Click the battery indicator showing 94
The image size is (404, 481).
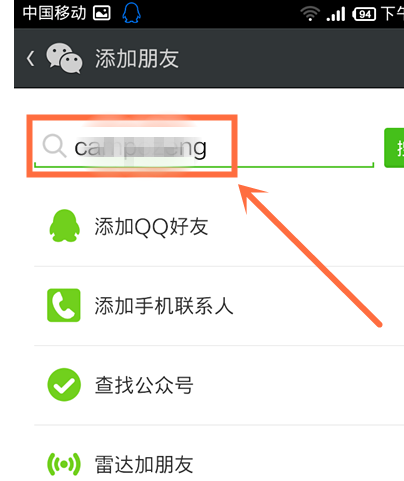(x=364, y=14)
